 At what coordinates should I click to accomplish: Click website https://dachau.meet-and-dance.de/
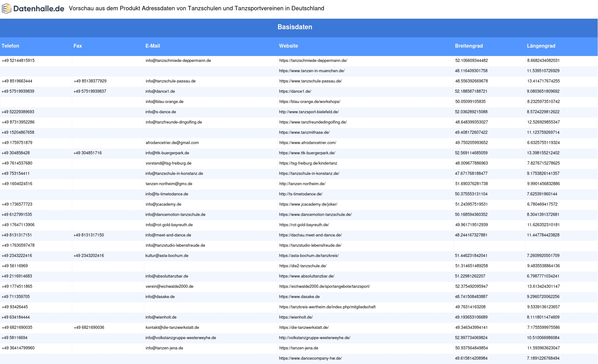311,235
